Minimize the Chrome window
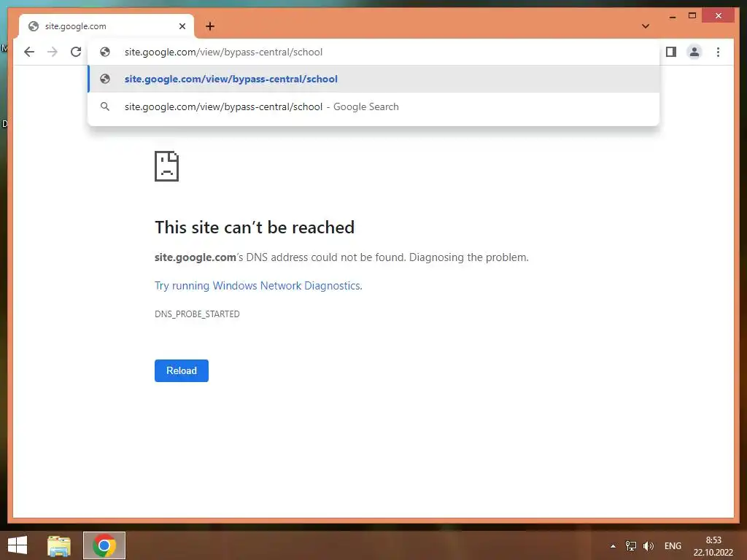Viewport: 747px width, 560px height. point(672,16)
